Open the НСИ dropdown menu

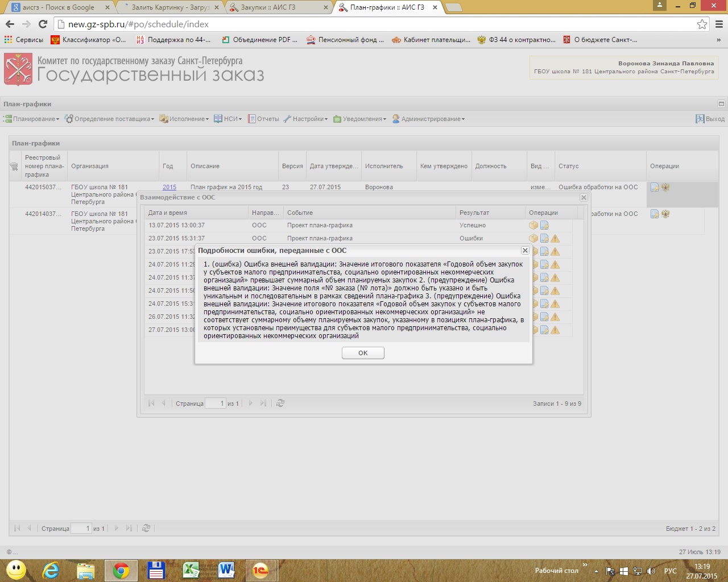[228, 119]
